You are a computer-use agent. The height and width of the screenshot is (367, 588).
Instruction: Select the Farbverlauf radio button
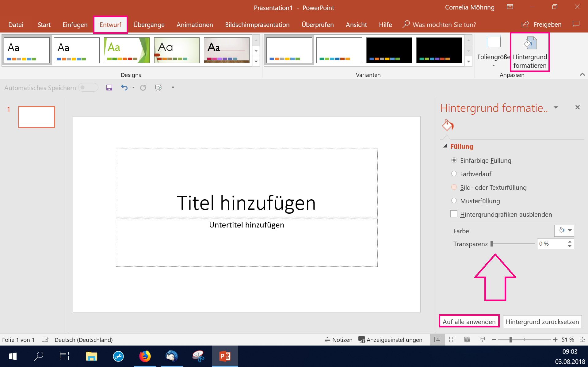pyautogui.click(x=454, y=174)
